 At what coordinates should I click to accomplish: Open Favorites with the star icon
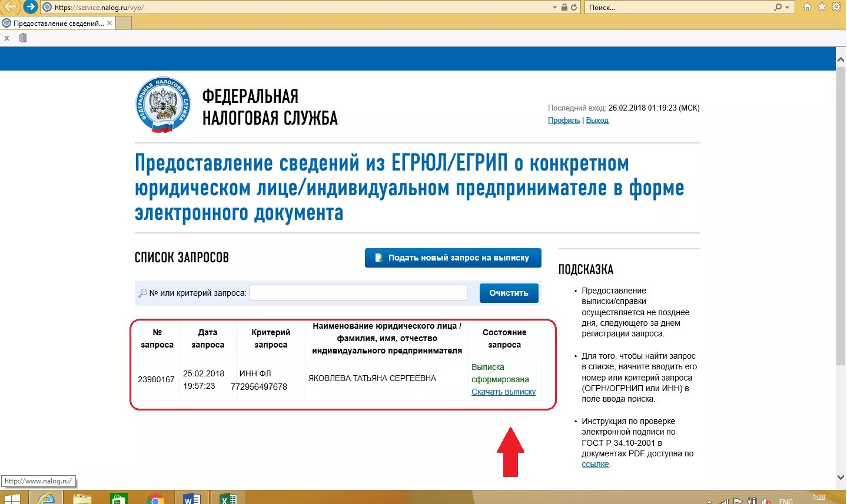click(x=822, y=7)
